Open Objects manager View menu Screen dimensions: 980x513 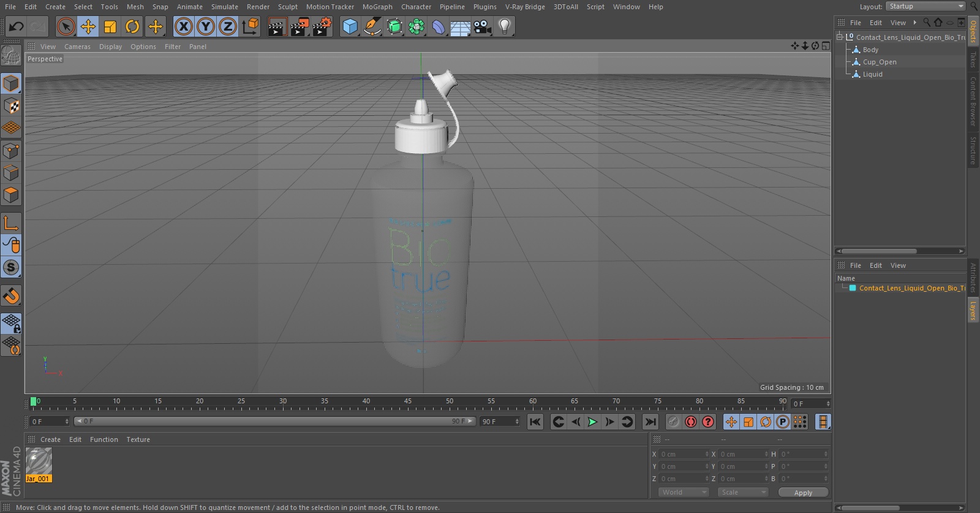point(898,23)
